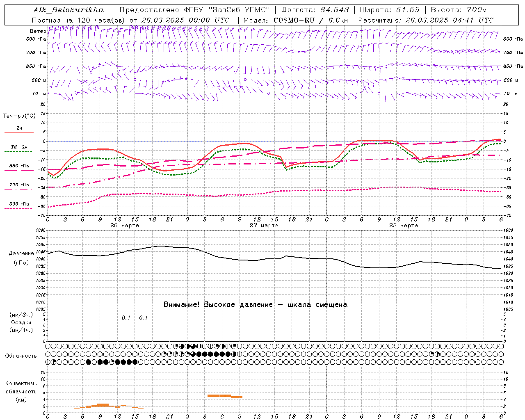Click the Td 2м legend entry
The image size is (525, 420).
click(19, 147)
